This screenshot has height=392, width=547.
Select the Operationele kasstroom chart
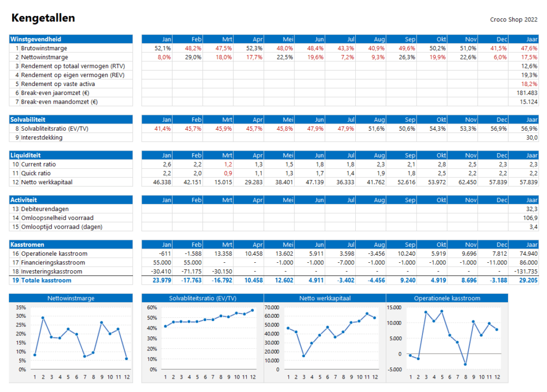tap(447, 339)
